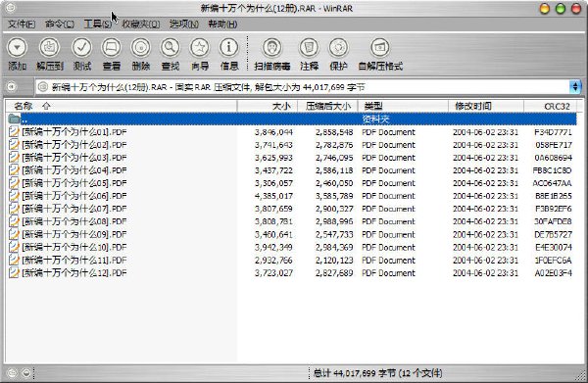Image resolution: width=588 pixels, height=383 pixels.
Task: Open the 文件(F) menu
Action: click(22, 24)
